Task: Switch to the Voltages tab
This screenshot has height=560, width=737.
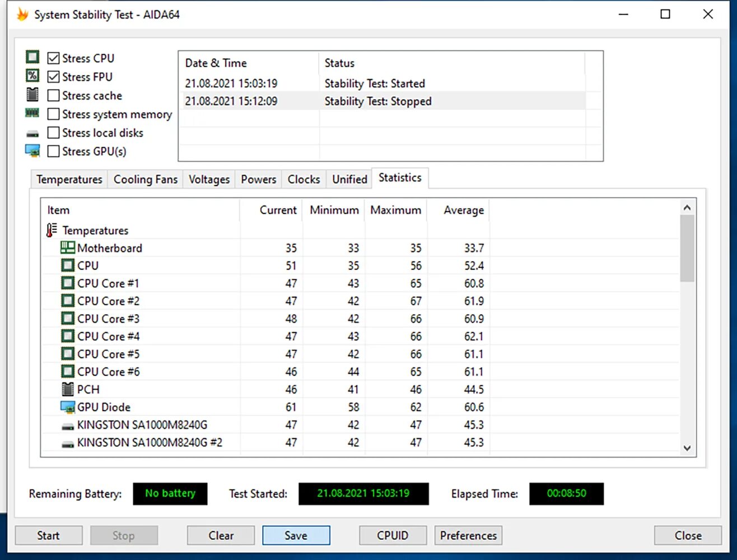Action: point(209,179)
